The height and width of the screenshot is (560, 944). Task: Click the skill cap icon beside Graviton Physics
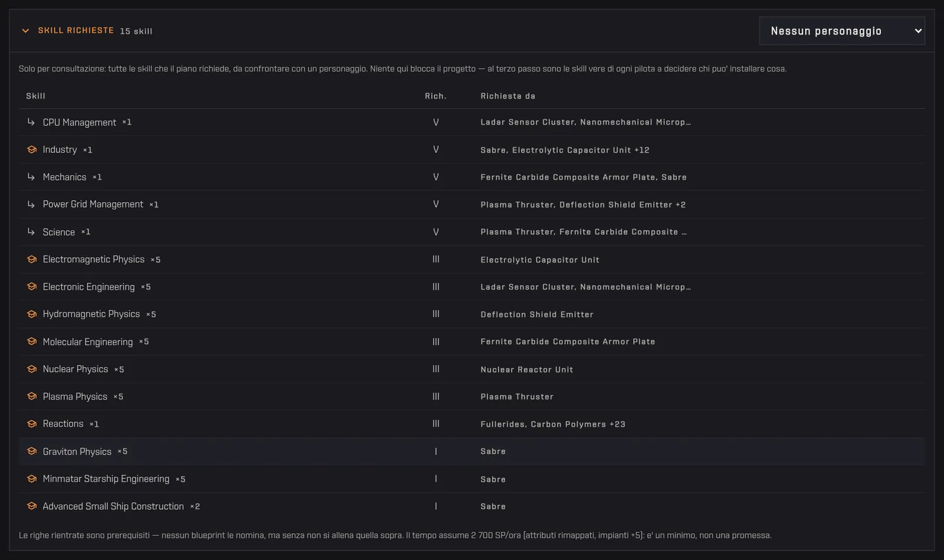pos(32,451)
